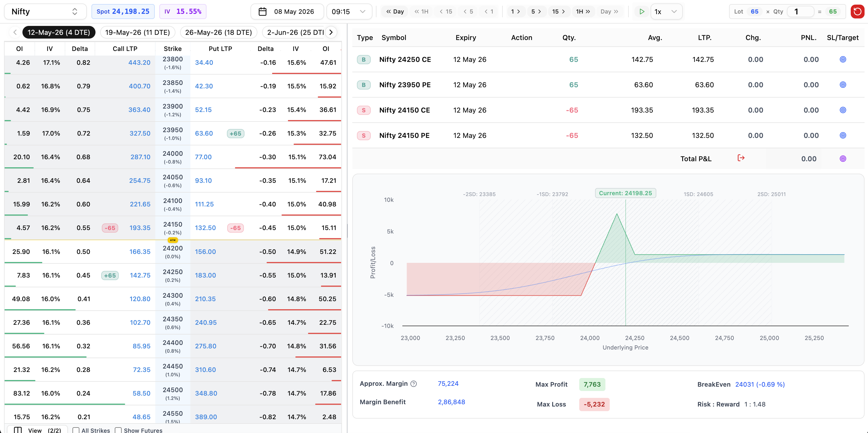Image resolution: width=868 pixels, height=433 pixels.
Task: Step forward using the 1H >> button
Action: coord(583,12)
